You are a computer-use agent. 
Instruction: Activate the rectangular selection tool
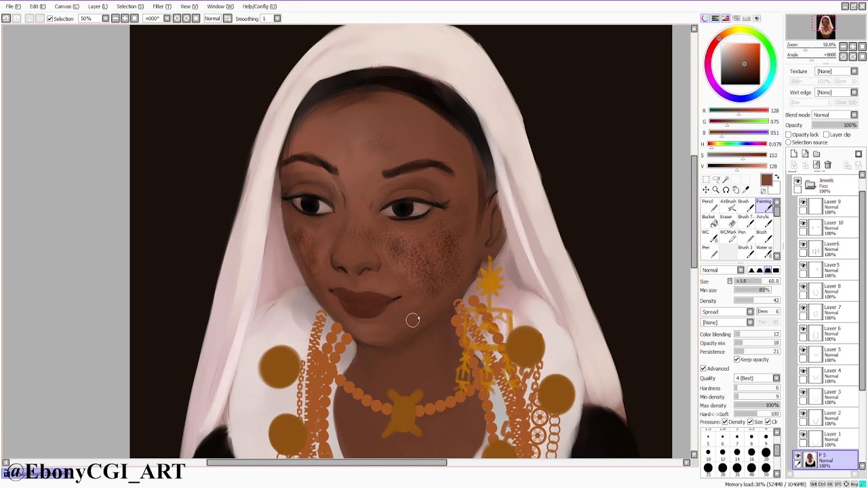[706, 180]
